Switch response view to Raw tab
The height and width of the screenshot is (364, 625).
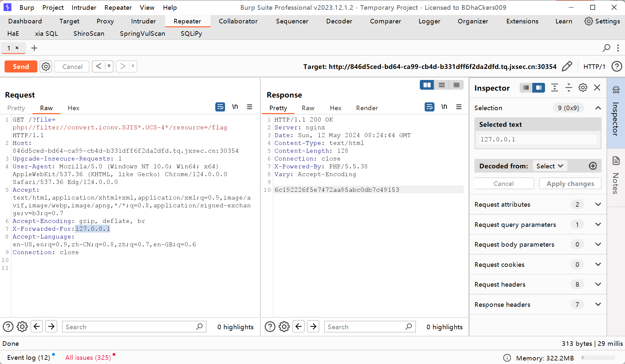point(308,108)
